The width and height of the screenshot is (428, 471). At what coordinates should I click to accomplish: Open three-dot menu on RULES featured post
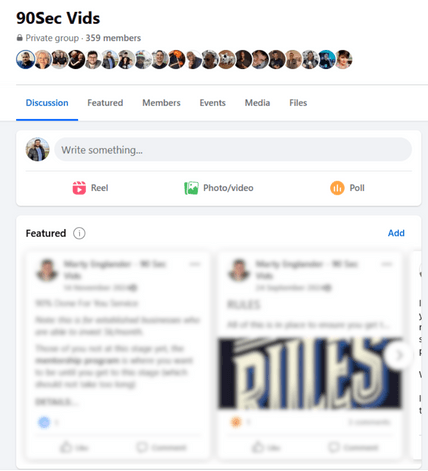point(387,264)
